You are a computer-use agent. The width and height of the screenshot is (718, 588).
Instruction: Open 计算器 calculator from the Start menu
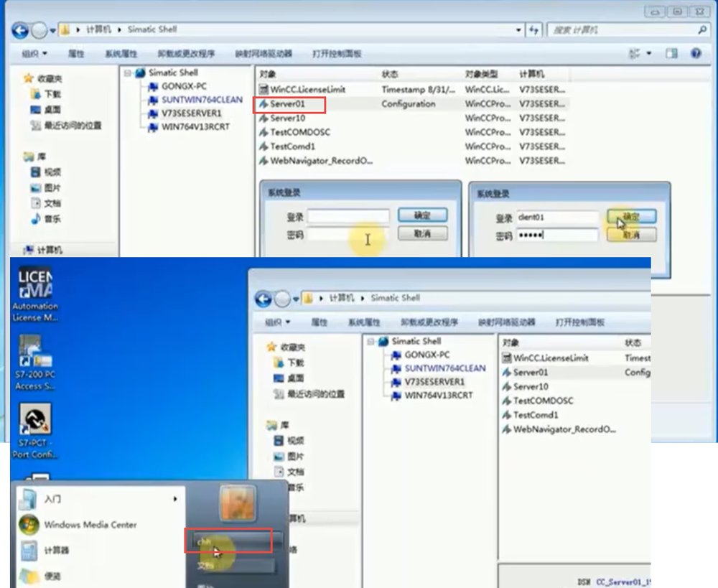[29, 551]
